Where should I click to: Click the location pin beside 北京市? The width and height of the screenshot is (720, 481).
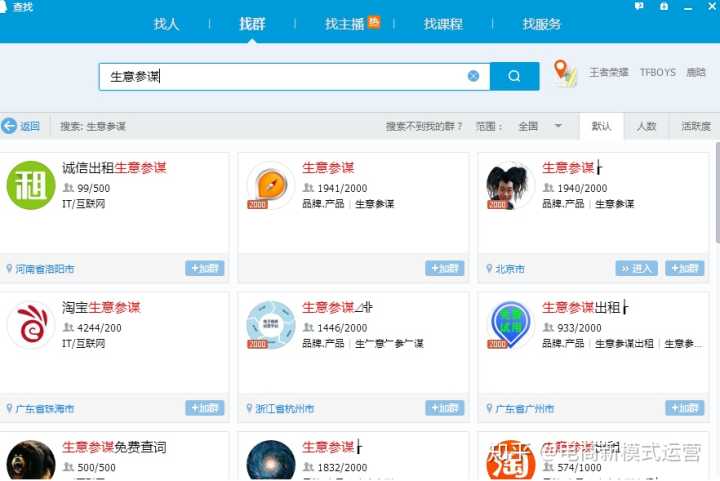(x=489, y=268)
